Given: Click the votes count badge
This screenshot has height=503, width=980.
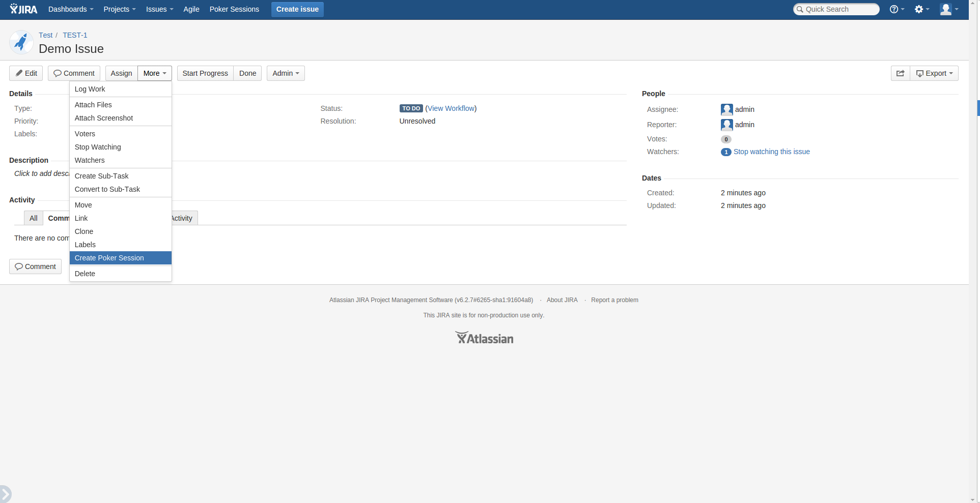Looking at the screenshot, I should click(x=726, y=139).
